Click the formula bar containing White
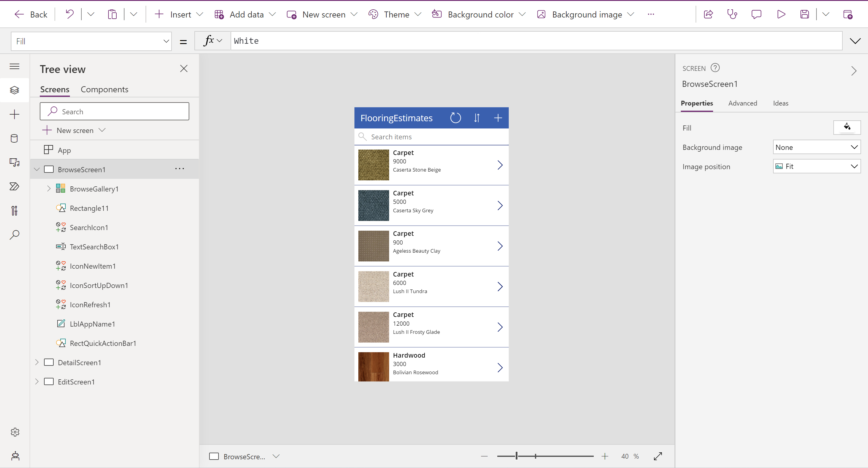 [x=536, y=41]
